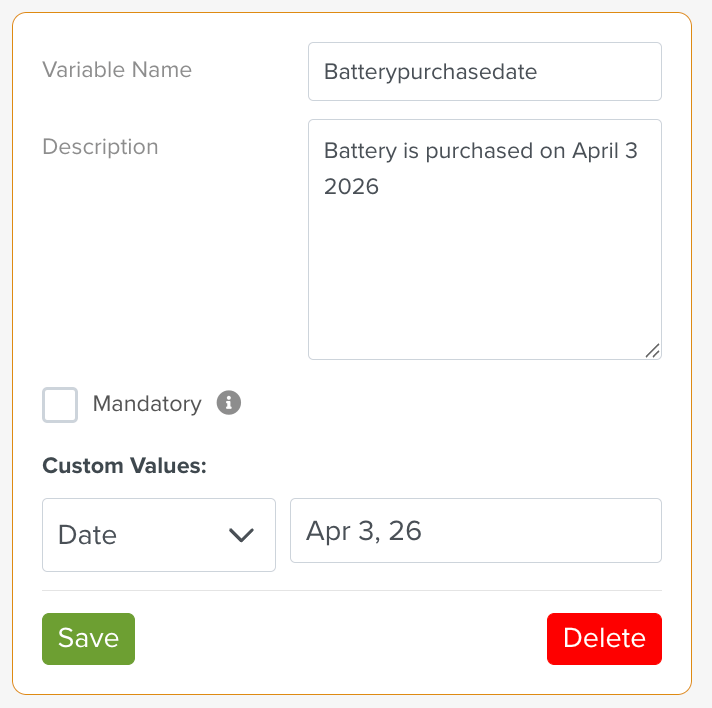
Task: Click the Description label
Action: click(100, 147)
